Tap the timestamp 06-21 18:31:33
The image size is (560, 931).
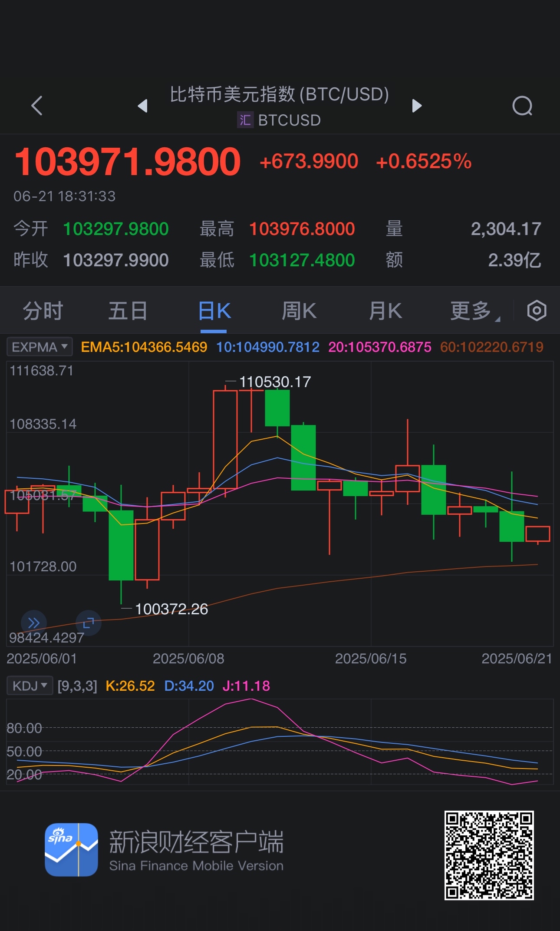click(65, 196)
